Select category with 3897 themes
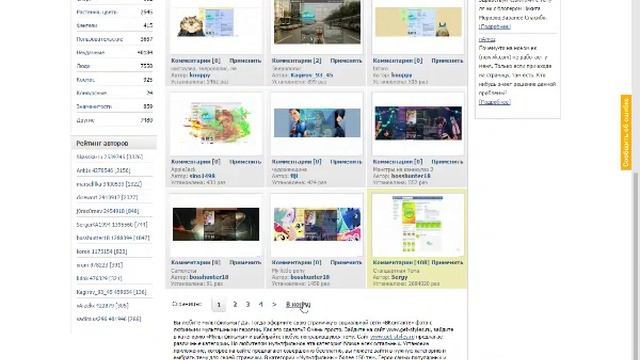The width and height of the screenshot is (640, 360). pos(114,39)
